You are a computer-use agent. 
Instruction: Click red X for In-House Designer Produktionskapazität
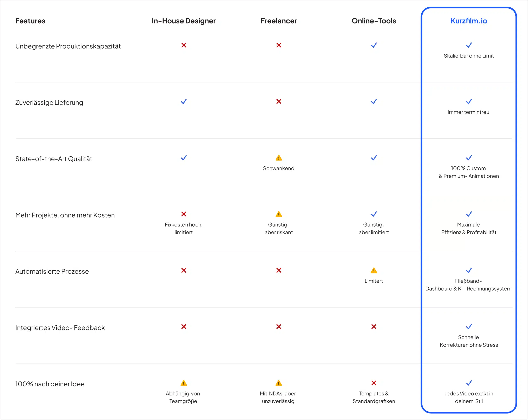(184, 45)
